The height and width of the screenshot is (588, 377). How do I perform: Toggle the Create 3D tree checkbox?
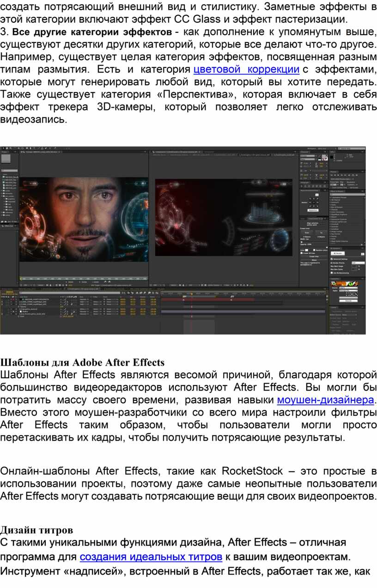click(302, 253)
